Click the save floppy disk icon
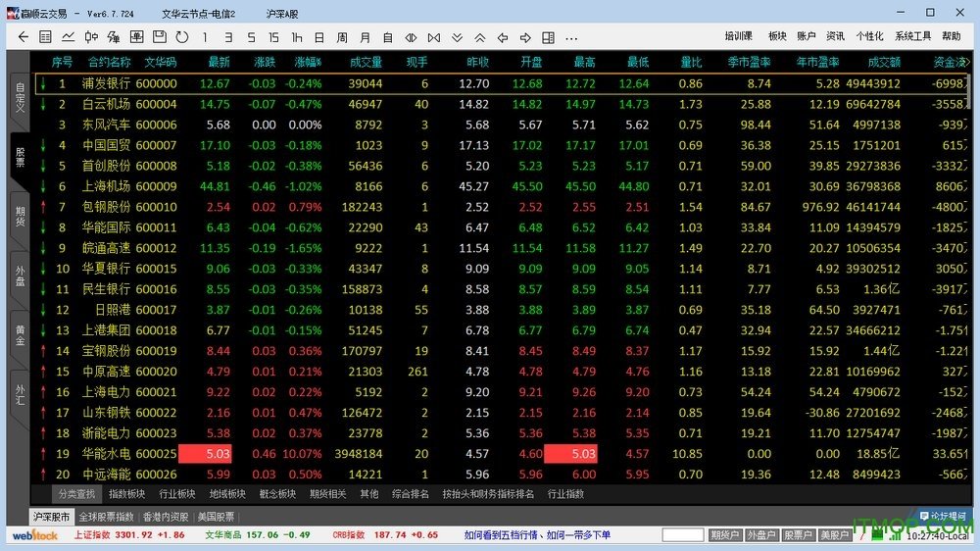The width and height of the screenshot is (980, 551). tap(160, 37)
